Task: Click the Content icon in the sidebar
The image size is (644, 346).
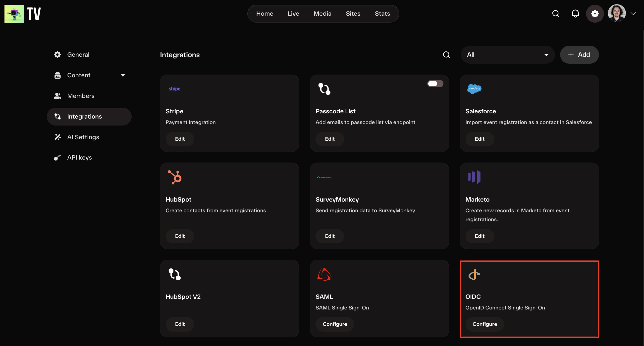Action: pyautogui.click(x=57, y=75)
